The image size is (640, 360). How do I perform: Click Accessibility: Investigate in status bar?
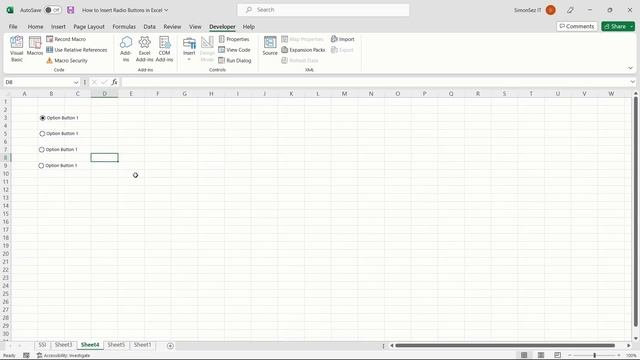coord(64,356)
